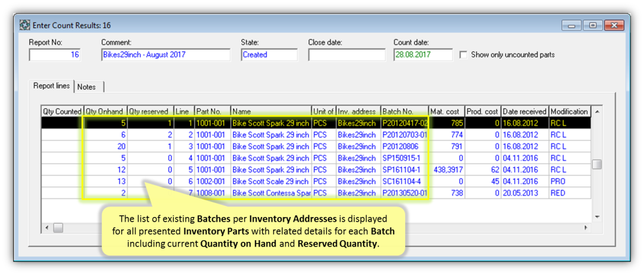The image size is (644, 275).
Task: Select batch P20120806 cell
Action: (x=404, y=146)
